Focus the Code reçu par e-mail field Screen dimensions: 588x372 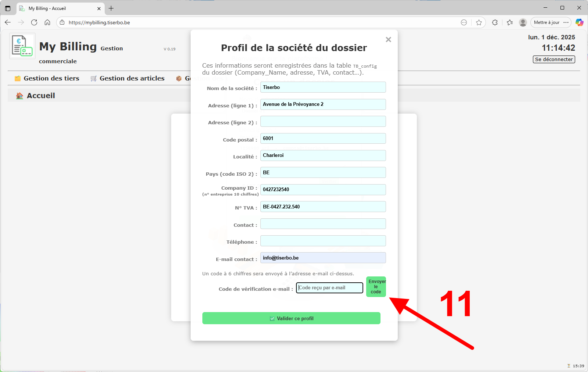(329, 288)
